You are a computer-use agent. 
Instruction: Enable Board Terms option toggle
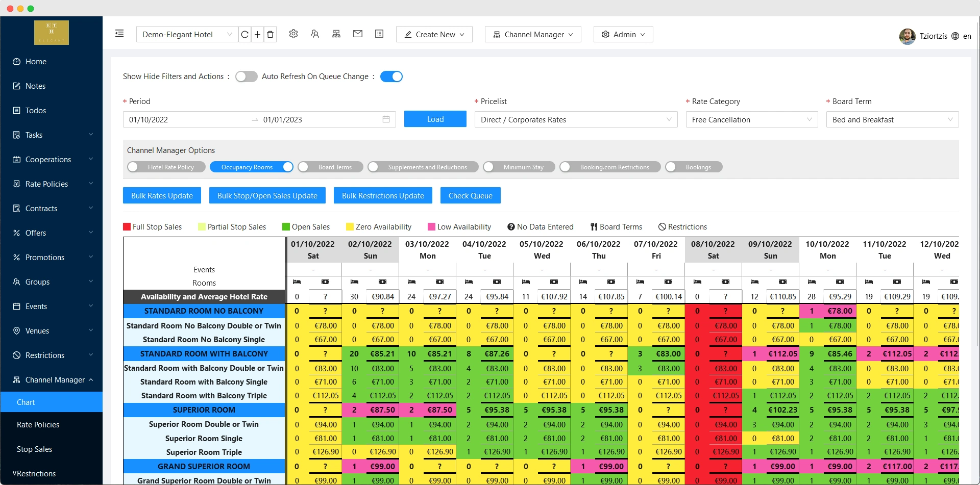tap(330, 167)
